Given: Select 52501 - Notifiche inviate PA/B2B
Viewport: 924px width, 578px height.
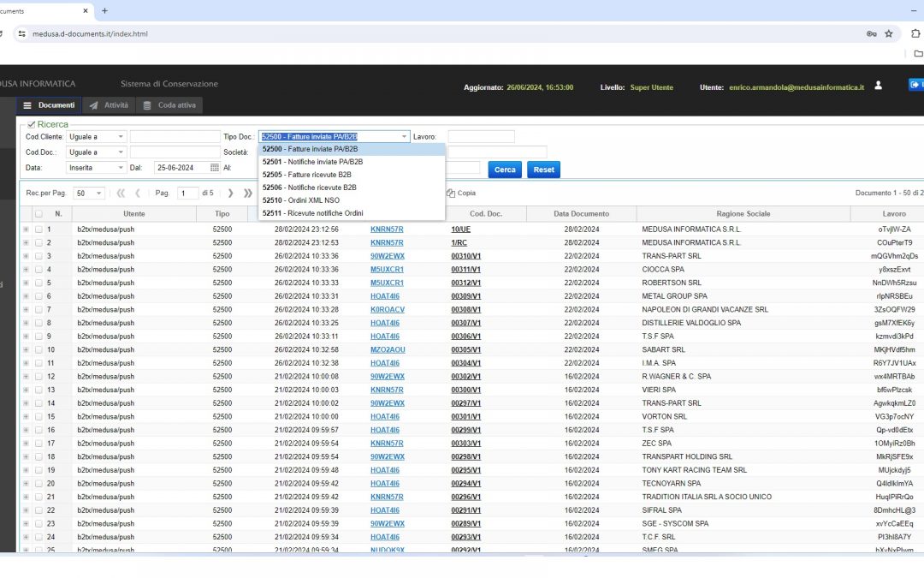Looking at the screenshot, I should pyautogui.click(x=352, y=162).
